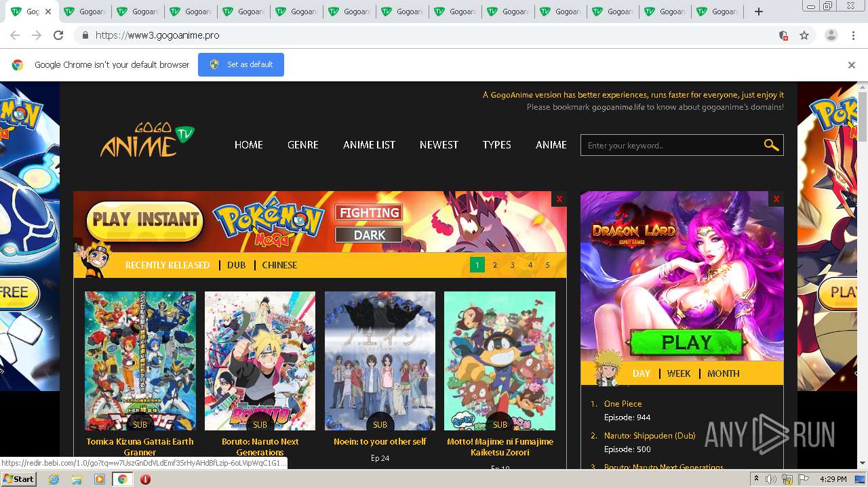Open the GENRE menu
The width and height of the screenshot is (868, 488).
click(x=303, y=145)
